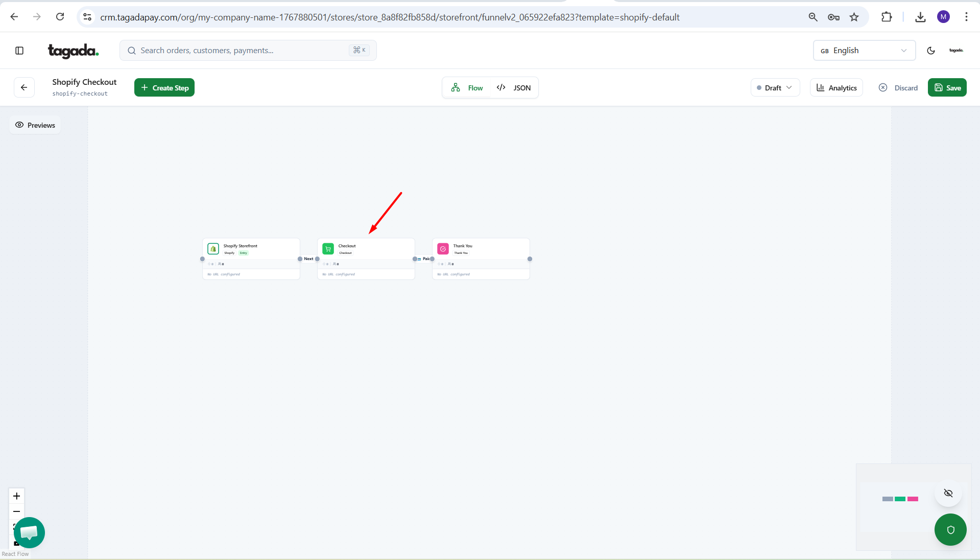
Task: Go back using the arrow beside Shopify Checkout
Action: click(x=24, y=87)
